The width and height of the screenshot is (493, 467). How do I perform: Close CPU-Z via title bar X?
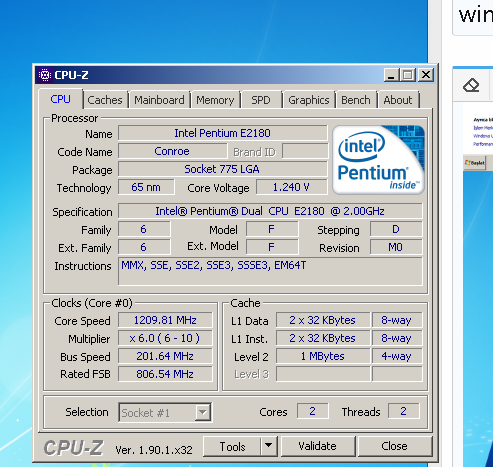point(426,75)
